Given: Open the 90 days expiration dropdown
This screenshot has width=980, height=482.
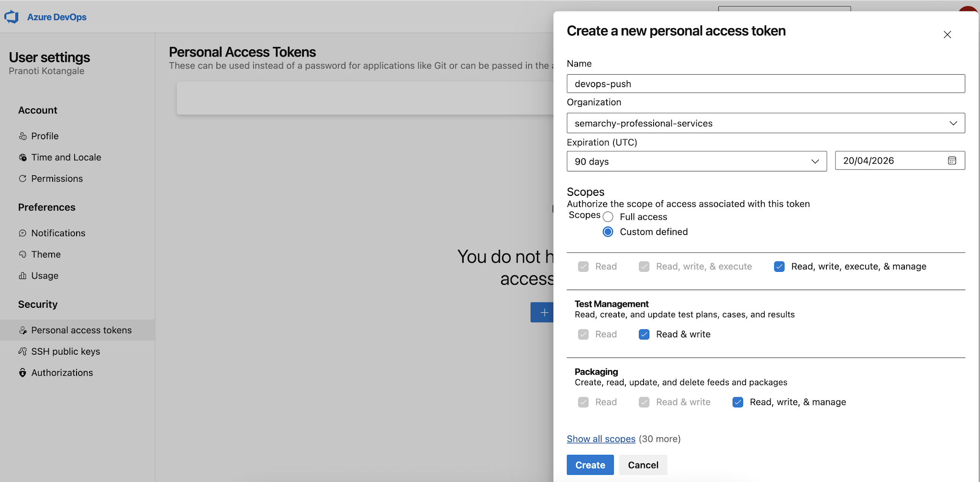Looking at the screenshot, I should (697, 161).
